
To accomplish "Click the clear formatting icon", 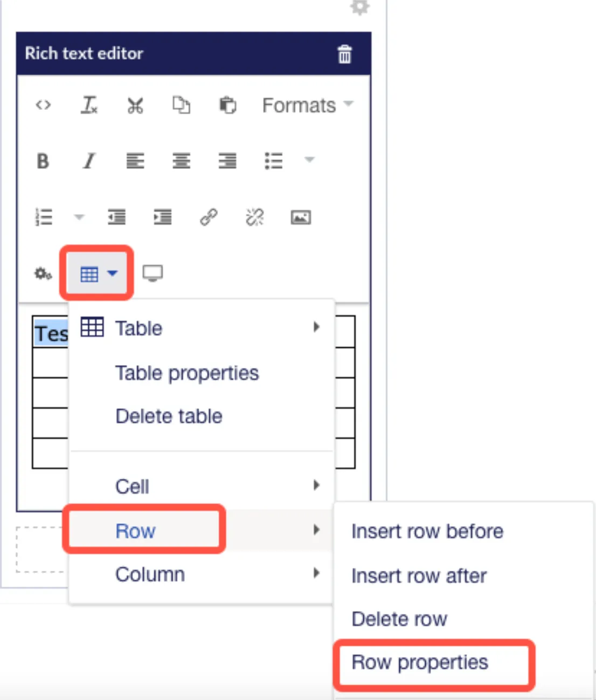I will pos(89,105).
